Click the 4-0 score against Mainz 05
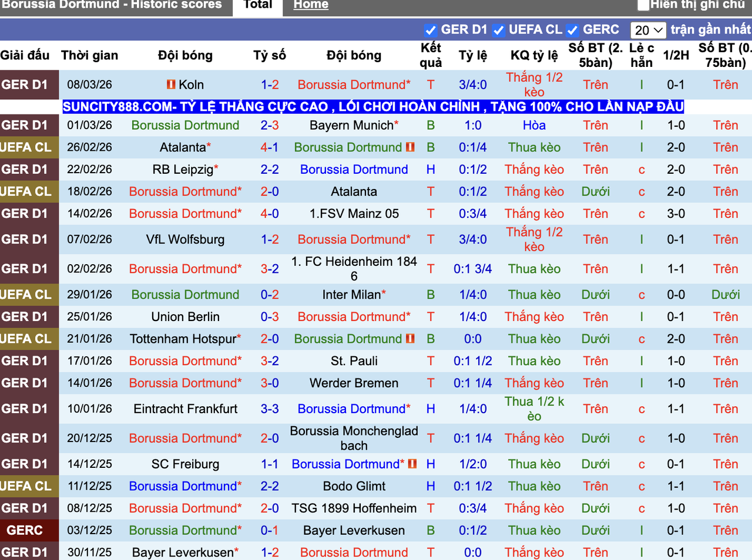752x560 pixels. click(270, 214)
